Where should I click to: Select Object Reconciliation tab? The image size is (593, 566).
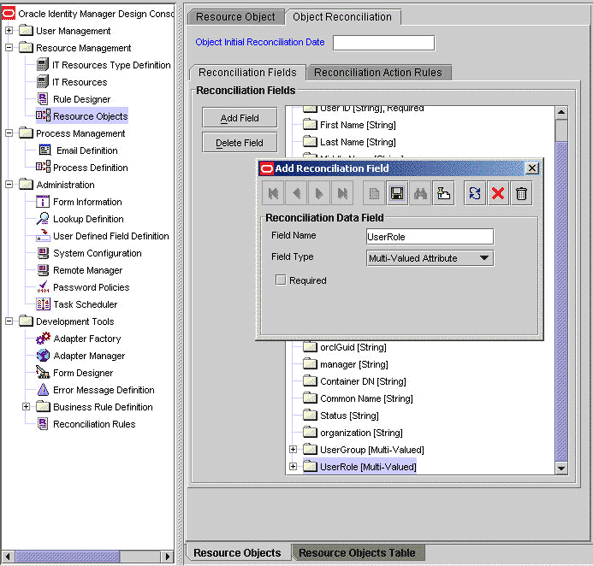click(x=342, y=17)
